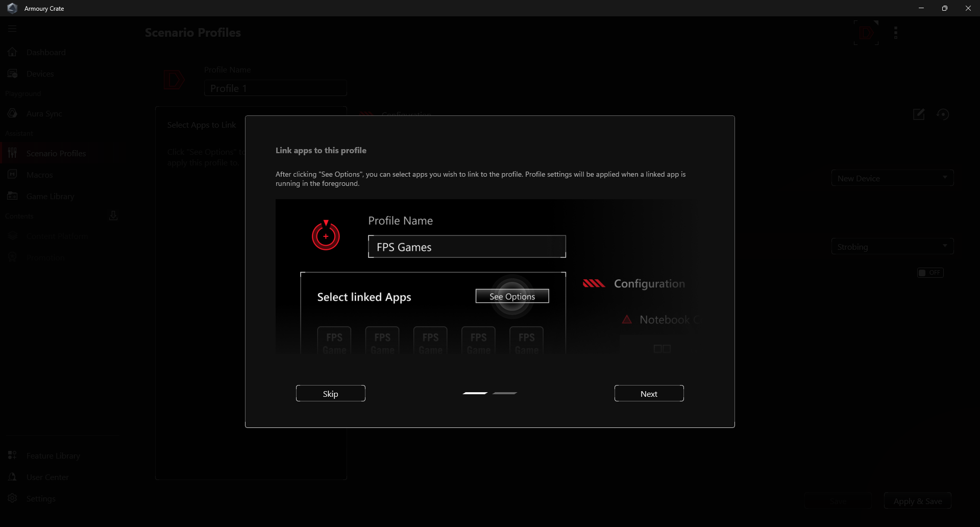980x527 pixels.
Task: Expand the Strobing dropdown
Action: click(x=892, y=247)
